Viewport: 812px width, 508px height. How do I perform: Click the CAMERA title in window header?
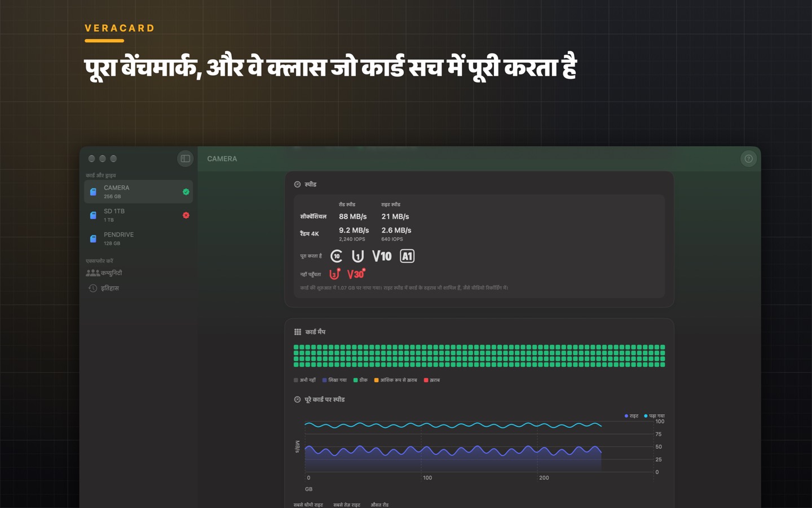click(222, 159)
